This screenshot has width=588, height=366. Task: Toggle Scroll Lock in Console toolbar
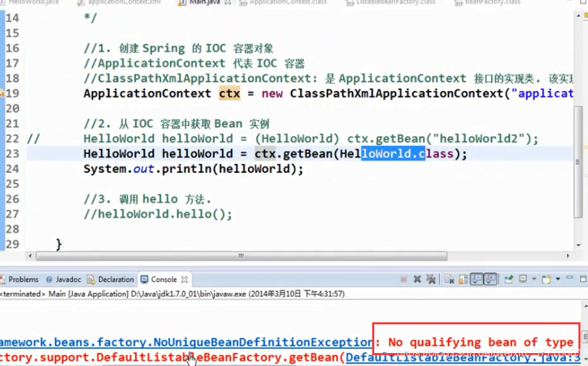(463, 279)
